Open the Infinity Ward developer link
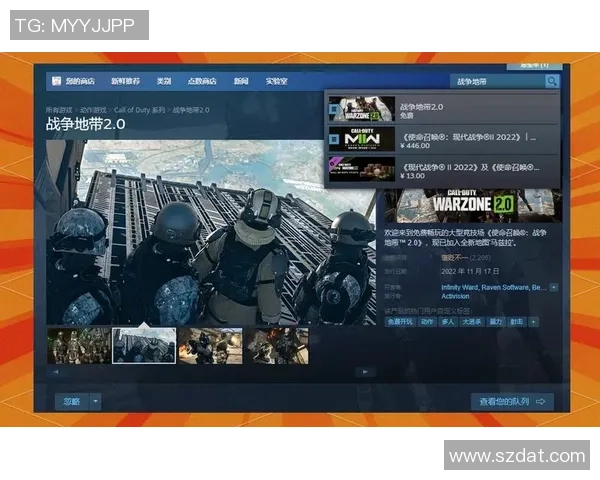 pyautogui.click(x=459, y=287)
